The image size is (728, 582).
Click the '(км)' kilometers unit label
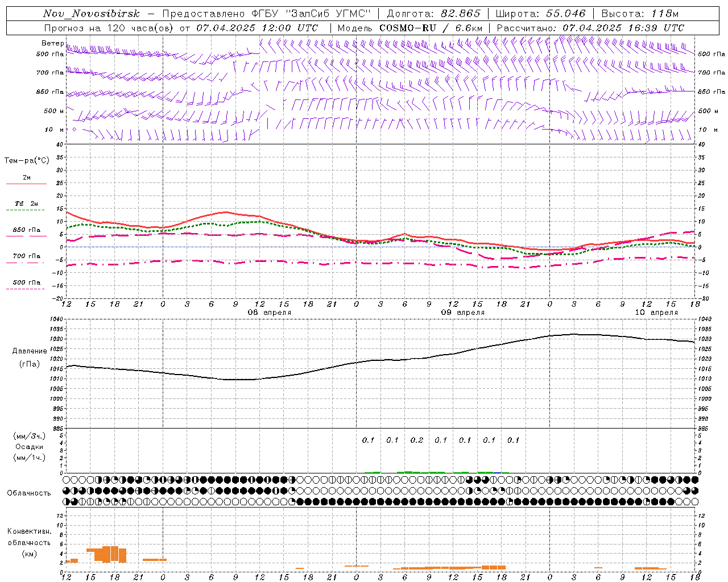[30, 553]
